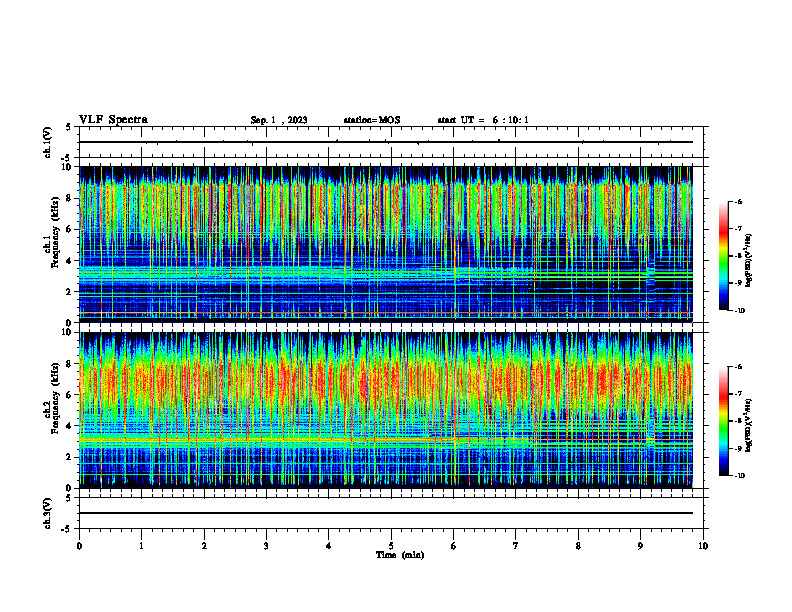Screen dimensions: 792x612
Task: Click time axis tick label "1"
Action: (x=141, y=546)
